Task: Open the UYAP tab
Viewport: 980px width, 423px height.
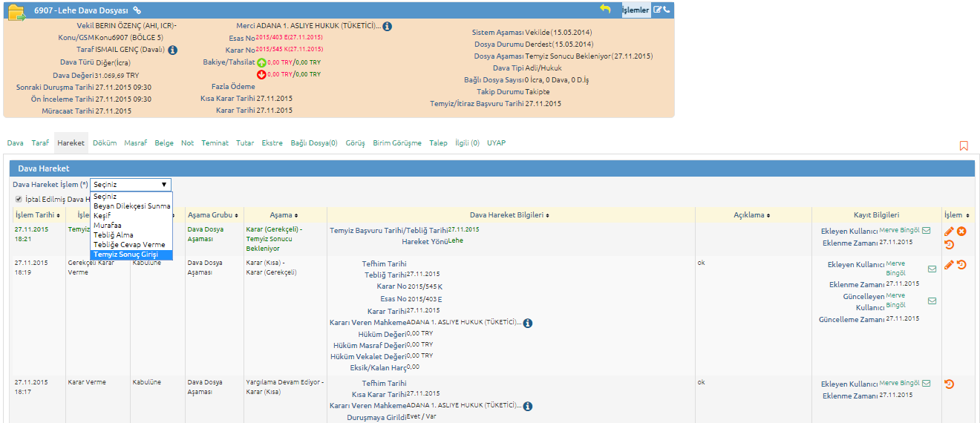Action: 496,143
